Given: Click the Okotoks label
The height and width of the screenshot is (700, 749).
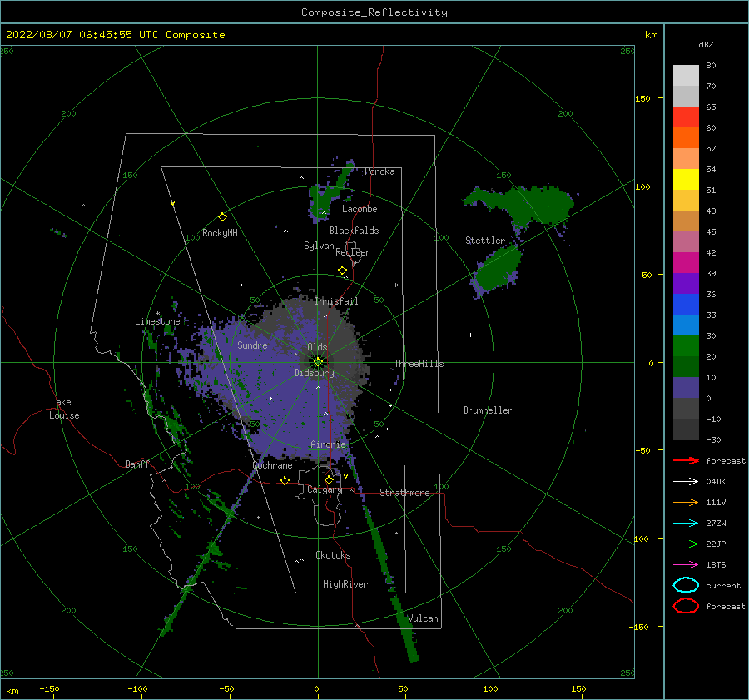Looking at the screenshot, I should click(x=333, y=555).
